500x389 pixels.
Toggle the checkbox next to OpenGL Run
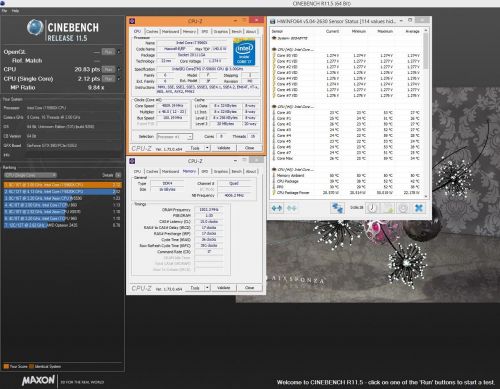[x=119, y=52]
